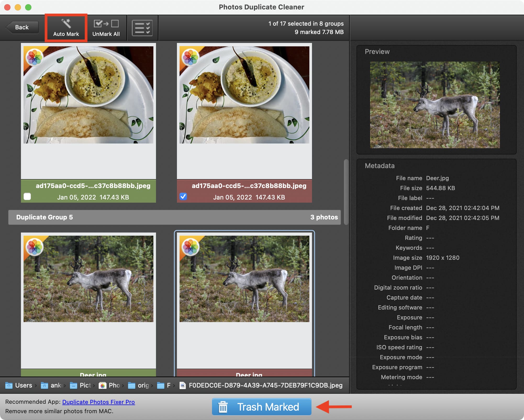Click the deer Preview image
The height and width of the screenshot is (420, 524).
click(435, 105)
